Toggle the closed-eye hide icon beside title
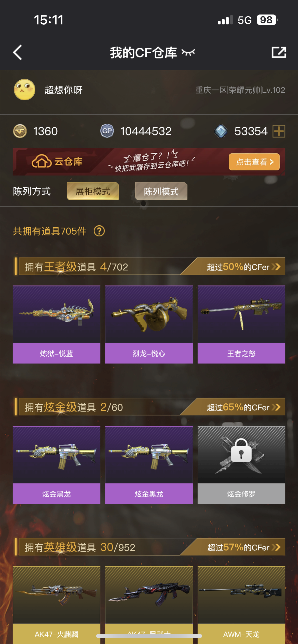298x644 pixels. click(x=188, y=52)
